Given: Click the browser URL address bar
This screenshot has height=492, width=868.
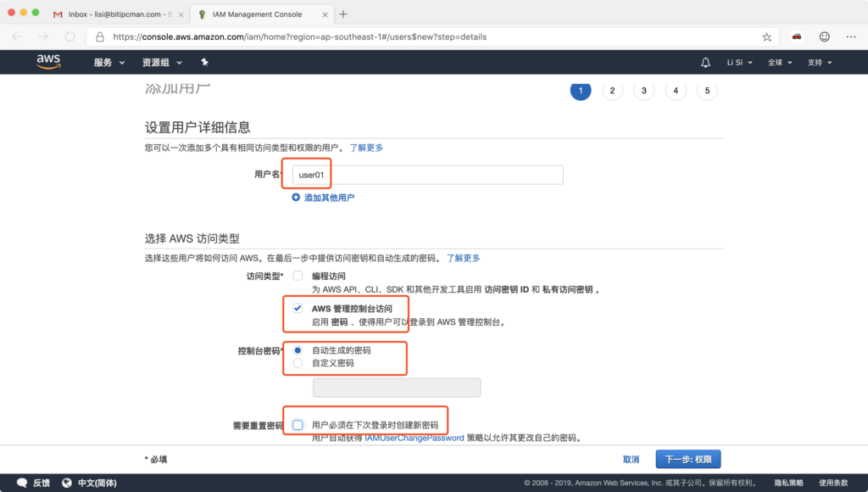Looking at the screenshot, I should [431, 36].
